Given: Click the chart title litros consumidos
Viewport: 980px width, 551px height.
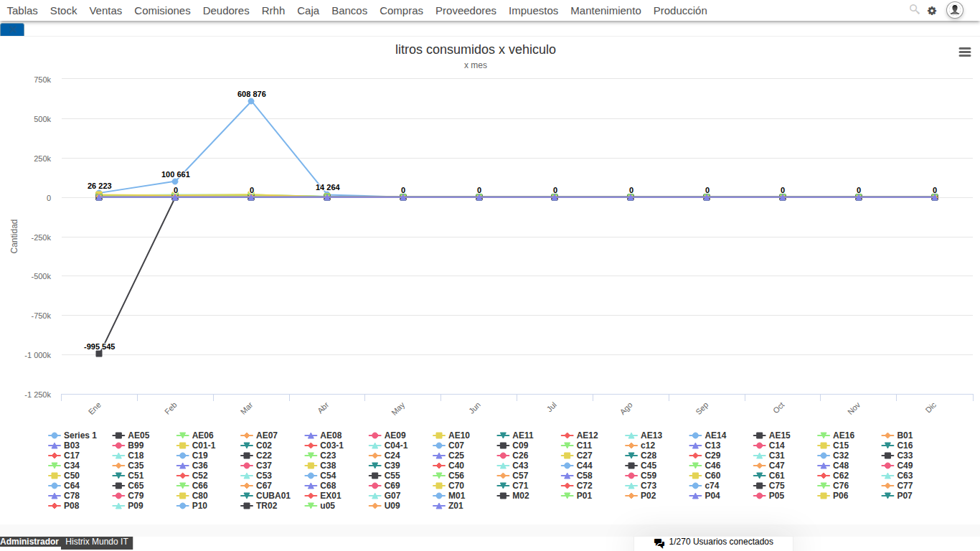Looking at the screenshot, I should [475, 50].
